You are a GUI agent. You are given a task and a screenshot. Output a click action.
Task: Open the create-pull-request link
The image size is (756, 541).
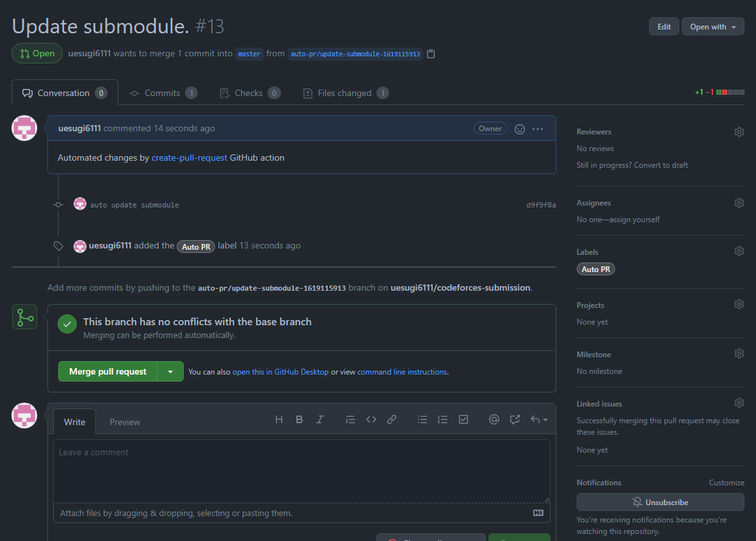click(x=189, y=157)
